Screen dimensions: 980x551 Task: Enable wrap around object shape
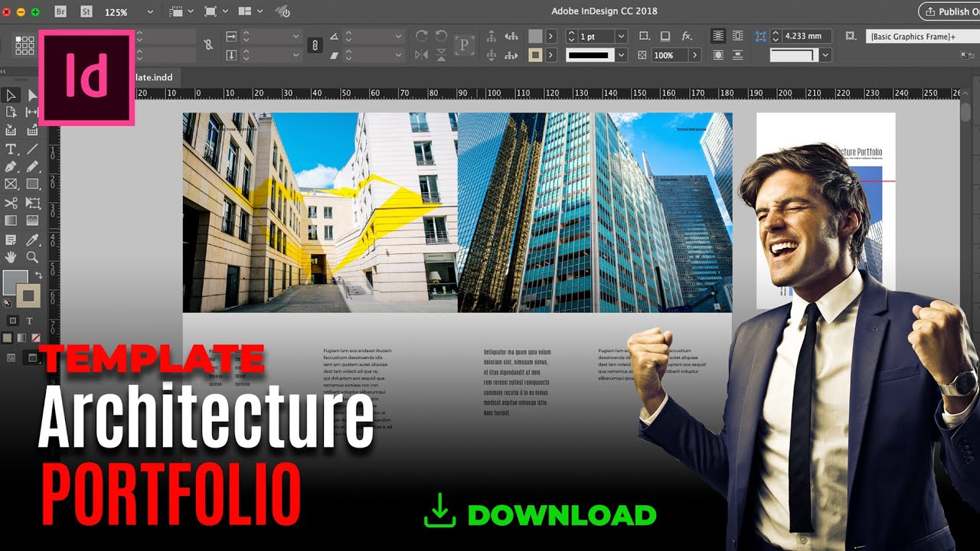coord(718,55)
